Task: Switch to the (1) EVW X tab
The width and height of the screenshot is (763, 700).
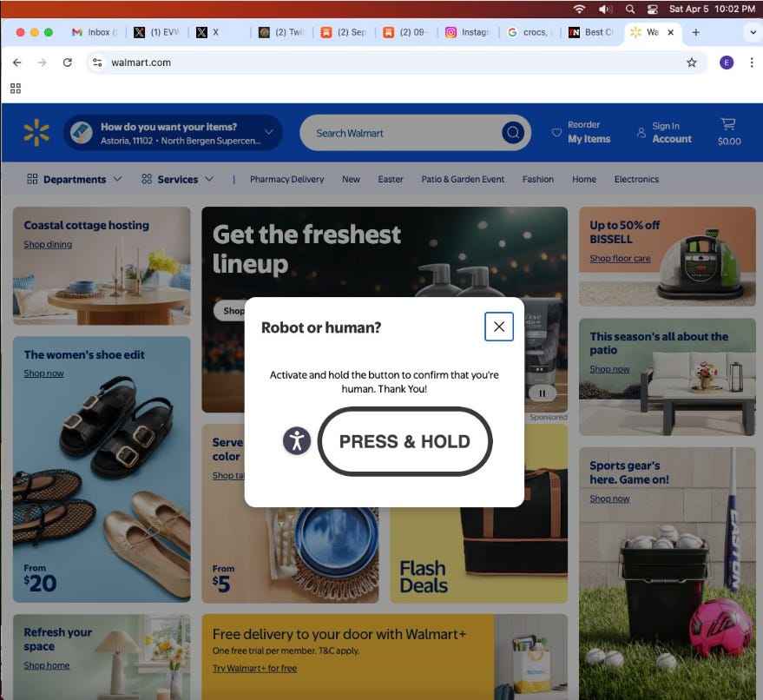Action: coord(157,32)
